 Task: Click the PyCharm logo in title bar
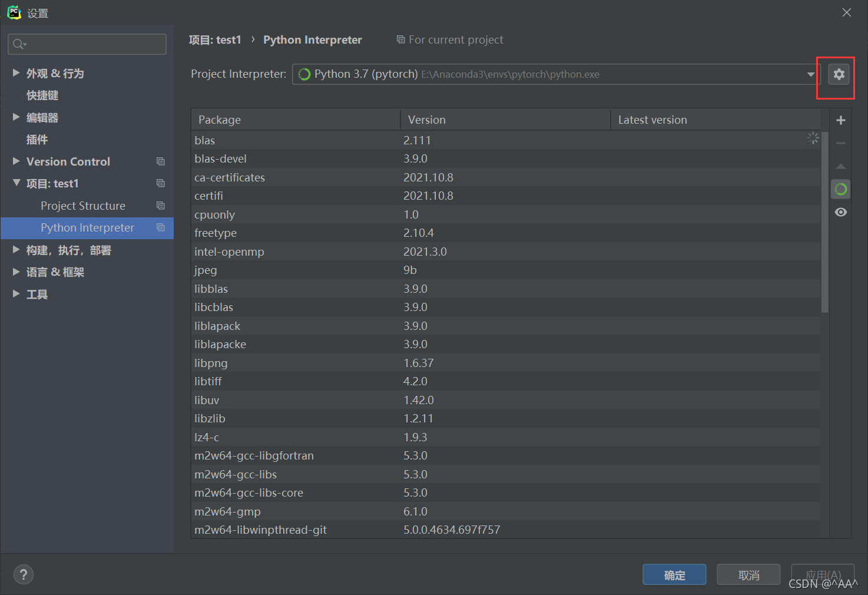14,12
